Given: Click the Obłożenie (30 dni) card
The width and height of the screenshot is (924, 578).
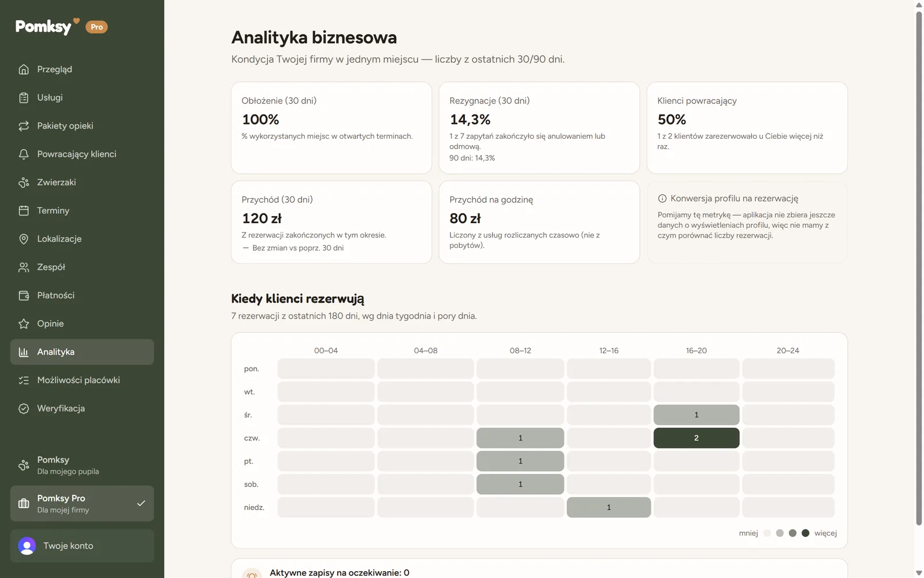Looking at the screenshot, I should 331,128.
